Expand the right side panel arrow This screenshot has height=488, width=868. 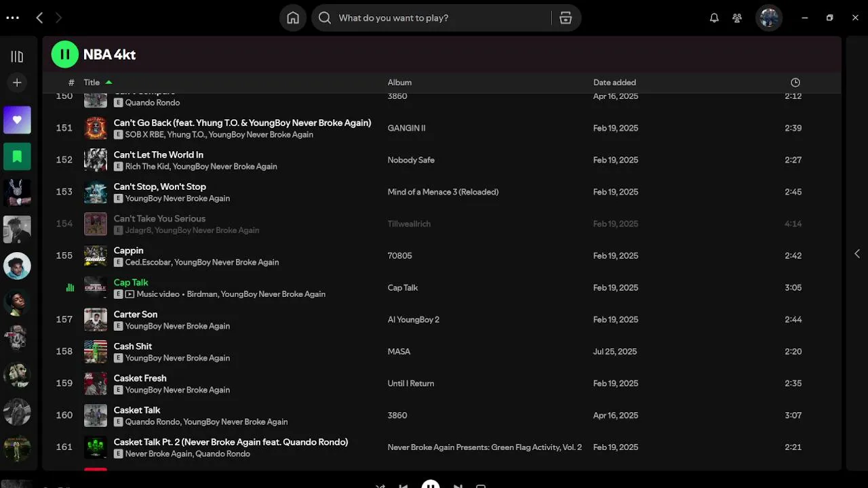(857, 253)
